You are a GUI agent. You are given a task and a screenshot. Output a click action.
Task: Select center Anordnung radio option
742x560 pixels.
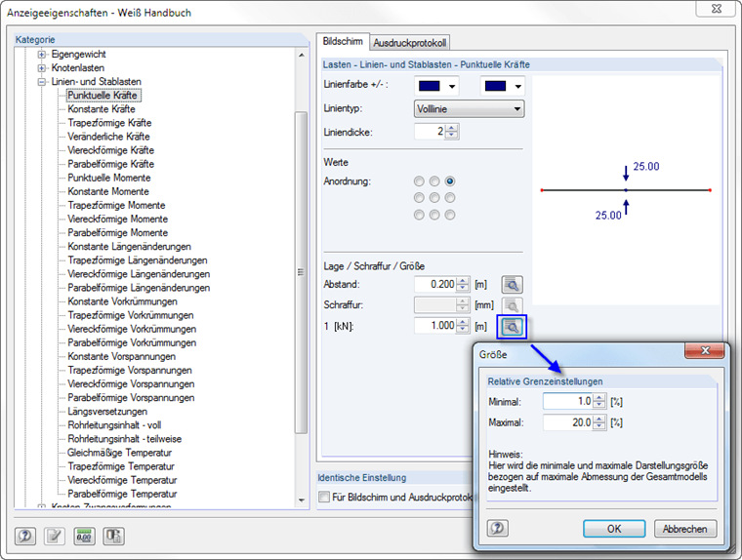pos(434,198)
